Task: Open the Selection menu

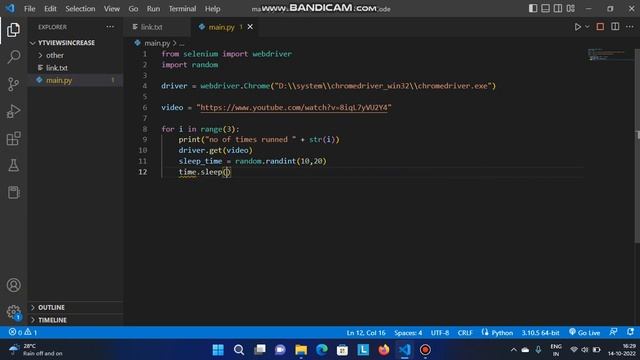Action: tap(80, 9)
